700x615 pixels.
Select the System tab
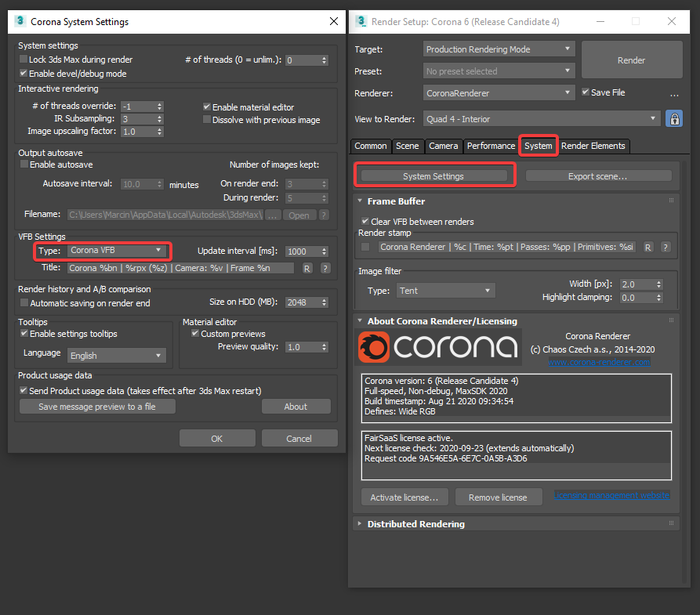click(x=538, y=146)
